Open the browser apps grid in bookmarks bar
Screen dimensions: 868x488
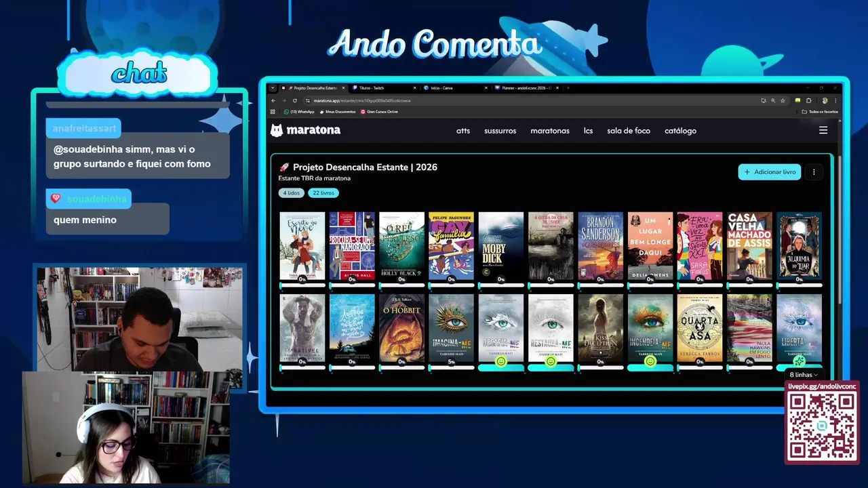click(x=273, y=112)
